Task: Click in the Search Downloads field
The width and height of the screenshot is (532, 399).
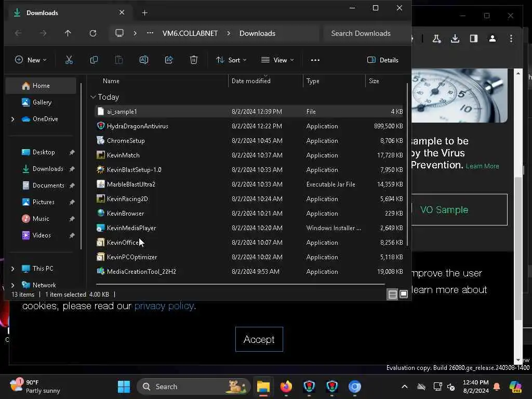Action: tap(366, 33)
